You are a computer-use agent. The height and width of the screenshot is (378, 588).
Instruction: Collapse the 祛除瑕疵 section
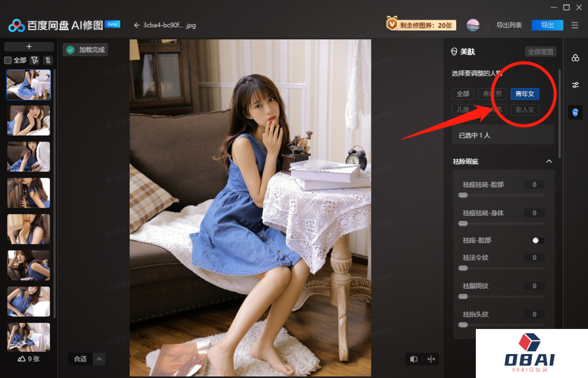[549, 161]
